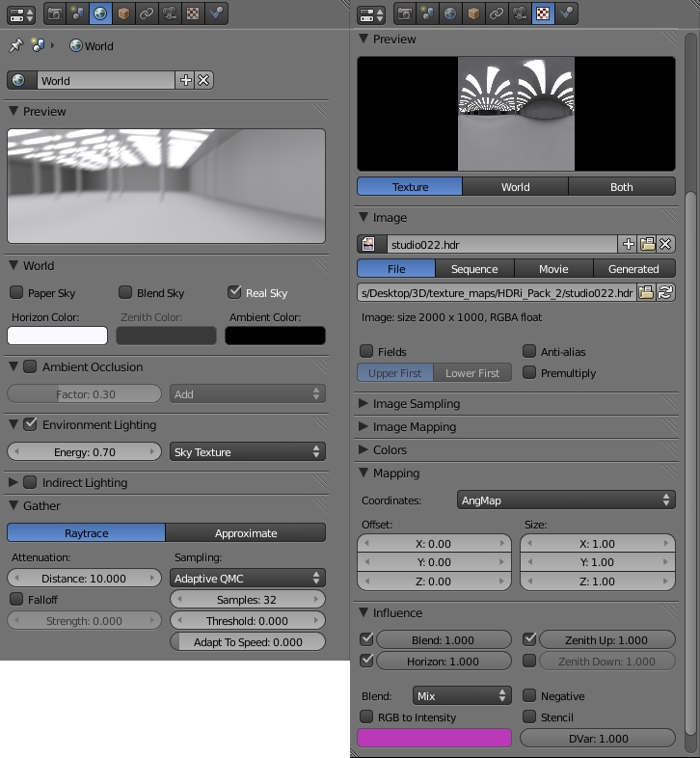Toggle pin icon for the world context
Screen dimensions: 700x758
[16, 46]
